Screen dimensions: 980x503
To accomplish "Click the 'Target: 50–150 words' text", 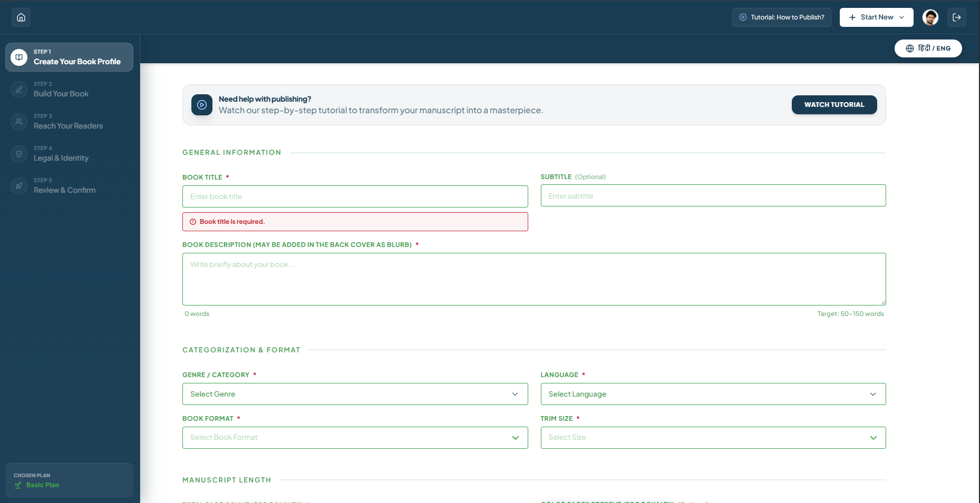I will tap(850, 314).
